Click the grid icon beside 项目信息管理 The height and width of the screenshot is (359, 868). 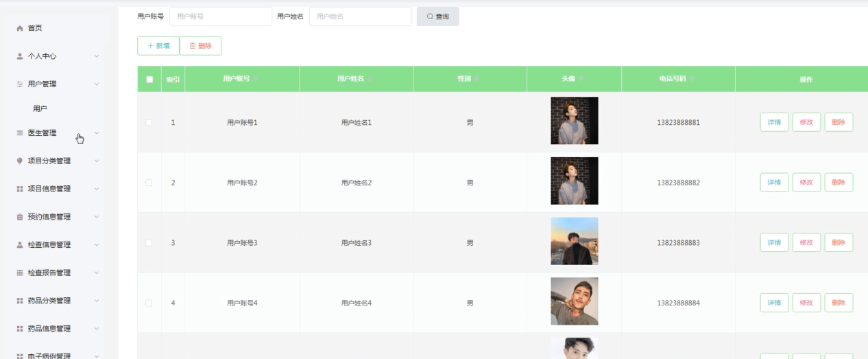point(20,189)
